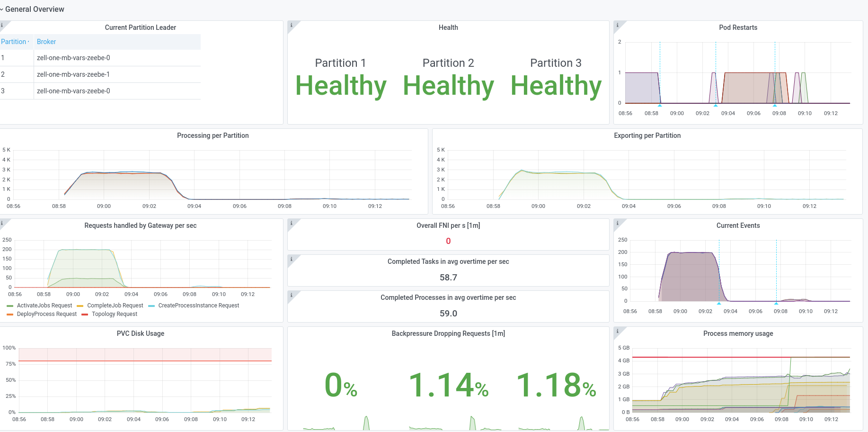Click red color swatch of Topology Request
Viewport: 868px width, 432px height.
click(85, 315)
